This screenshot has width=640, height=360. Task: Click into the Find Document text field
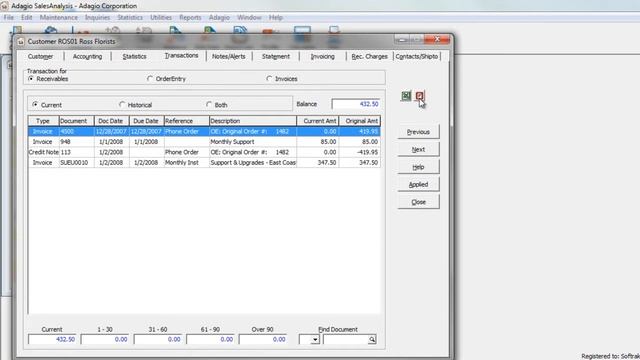pos(346,340)
